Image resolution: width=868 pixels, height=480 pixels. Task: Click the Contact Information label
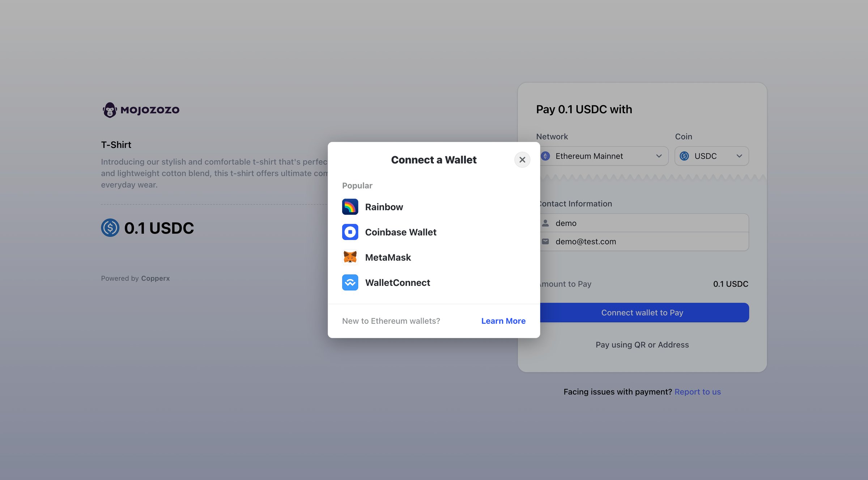coord(574,204)
